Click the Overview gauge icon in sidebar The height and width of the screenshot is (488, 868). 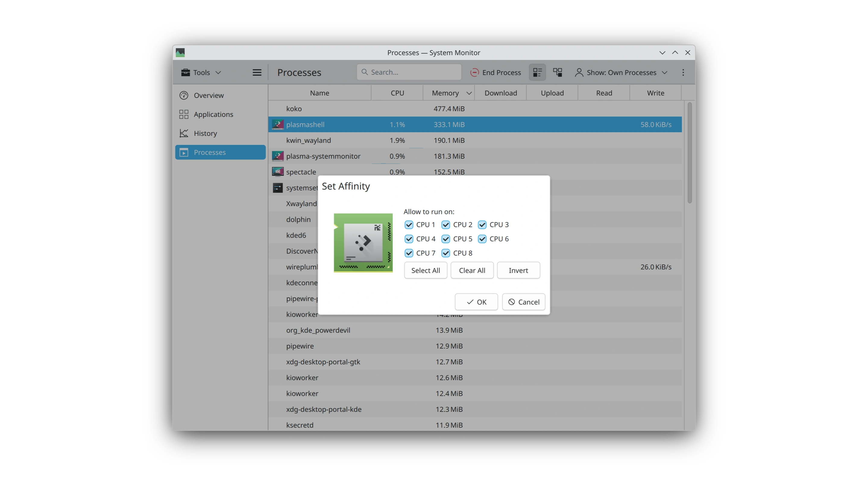click(184, 96)
